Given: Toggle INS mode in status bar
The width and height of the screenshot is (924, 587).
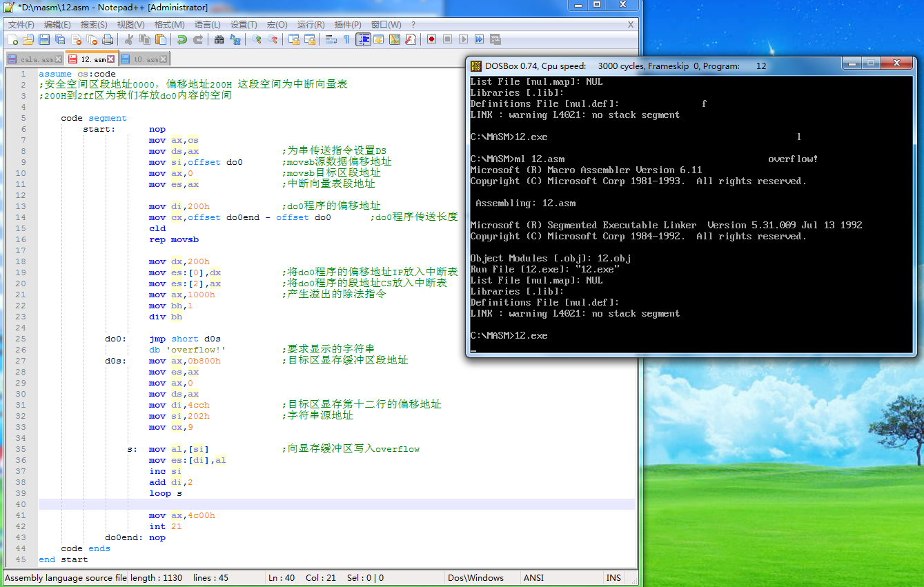Looking at the screenshot, I should [613, 578].
